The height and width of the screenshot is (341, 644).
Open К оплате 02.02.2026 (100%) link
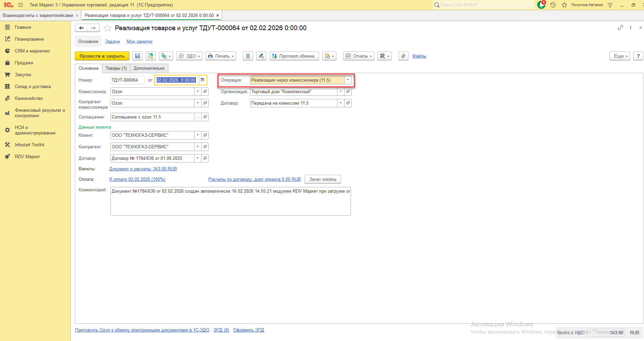point(137,179)
